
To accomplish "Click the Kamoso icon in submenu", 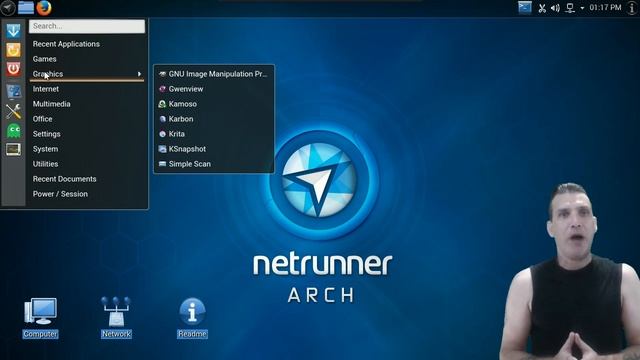I will (x=162, y=104).
